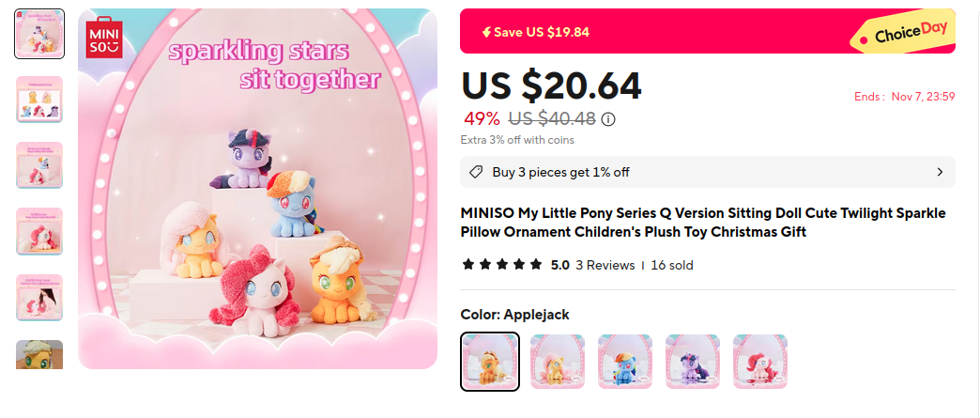Show the third gallery thumbnail
980x418 pixels.
click(x=39, y=165)
